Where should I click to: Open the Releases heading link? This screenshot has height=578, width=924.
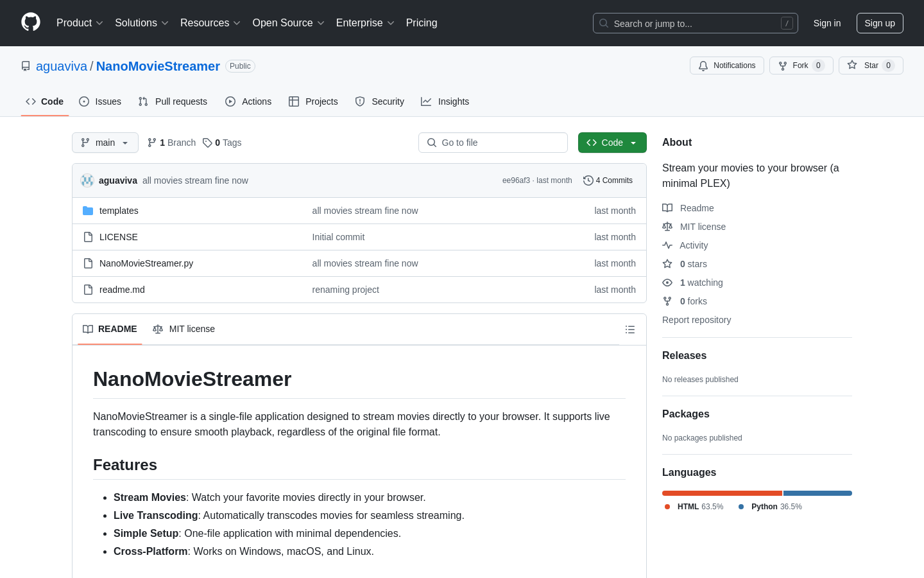pos(684,356)
